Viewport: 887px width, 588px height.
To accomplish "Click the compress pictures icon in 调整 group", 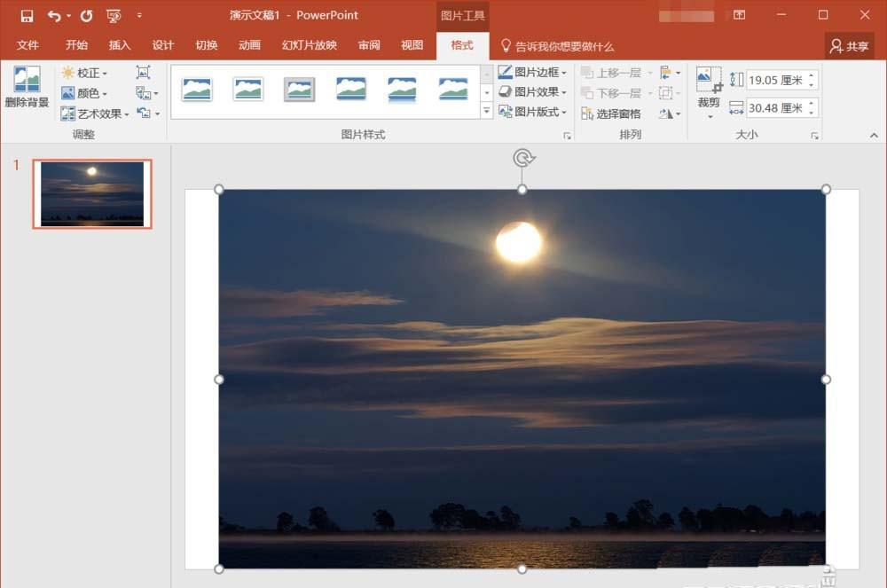I will point(143,73).
